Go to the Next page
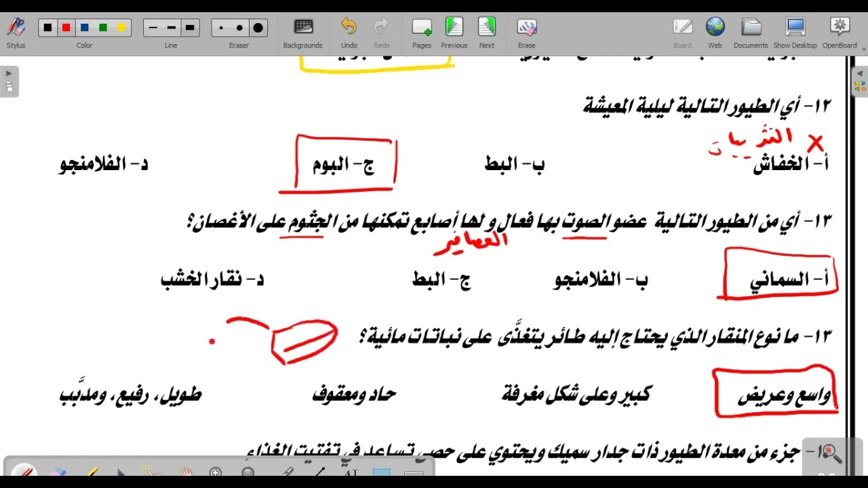 pos(486,33)
